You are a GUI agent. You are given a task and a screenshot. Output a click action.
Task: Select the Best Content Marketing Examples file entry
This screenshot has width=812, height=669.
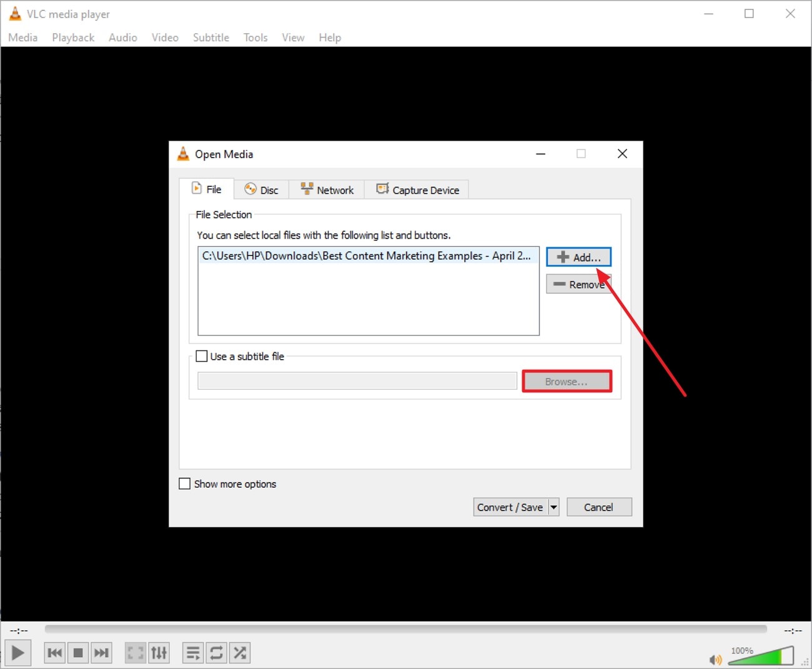[367, 255]
